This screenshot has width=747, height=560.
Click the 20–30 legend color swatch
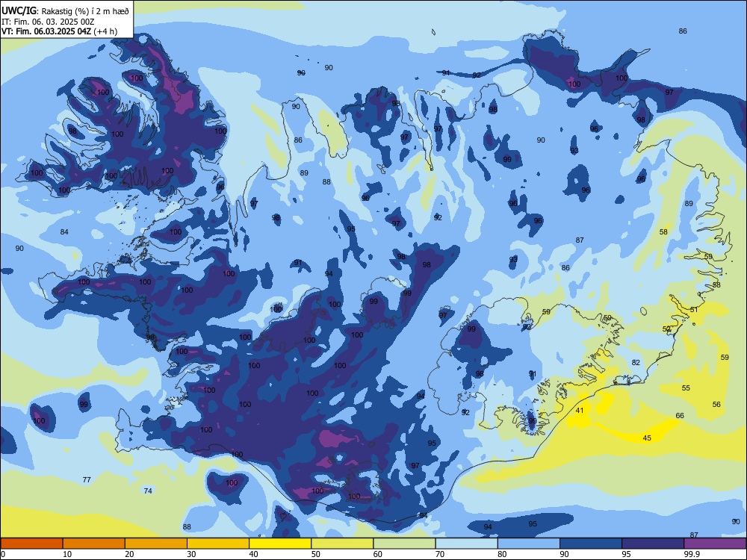(156, 544)
